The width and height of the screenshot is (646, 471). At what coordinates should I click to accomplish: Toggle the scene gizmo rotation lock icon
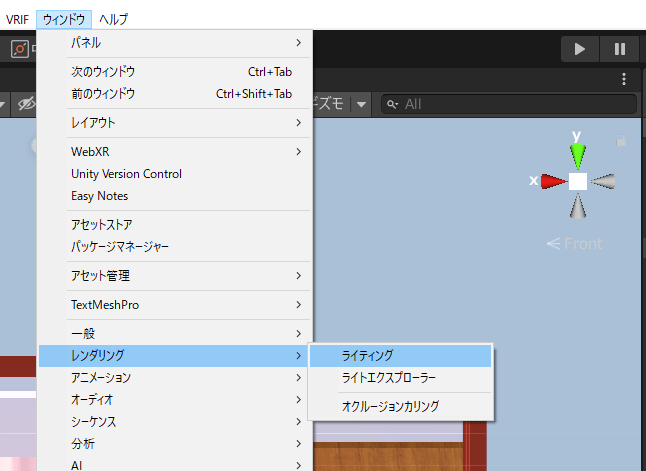tap(621, 143)
